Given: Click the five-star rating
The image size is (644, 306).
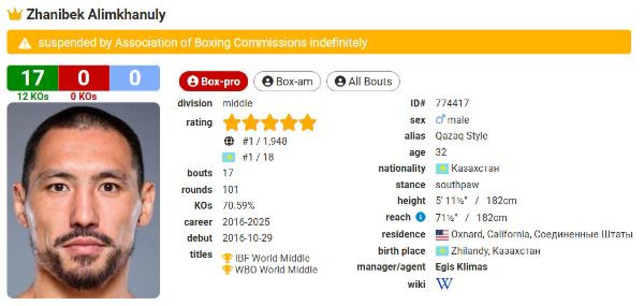Looking at the screenshot, I should click(269, 122).
